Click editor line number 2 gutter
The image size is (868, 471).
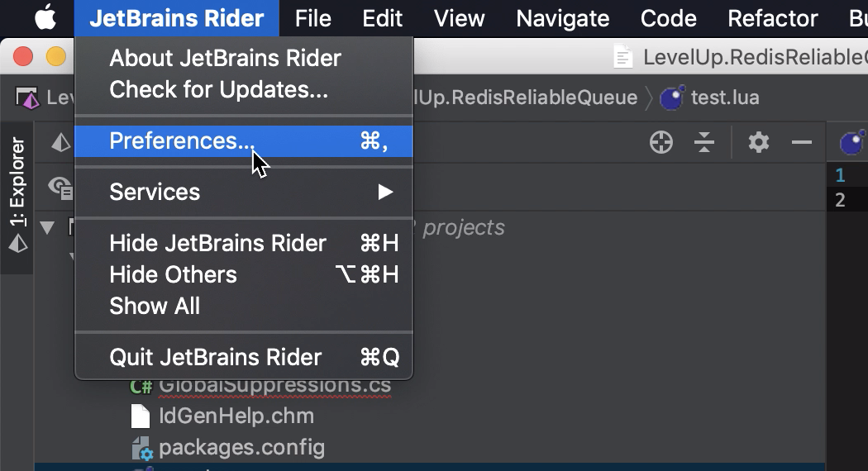coord(840,200)
